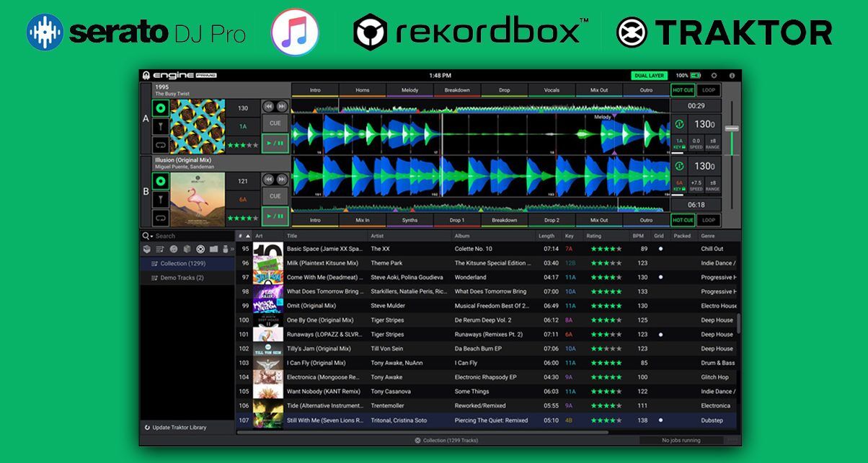Screen dimensions: 868x463
Task: Jump to Intro cue on deck A
Action: click(x=315, y=90)
